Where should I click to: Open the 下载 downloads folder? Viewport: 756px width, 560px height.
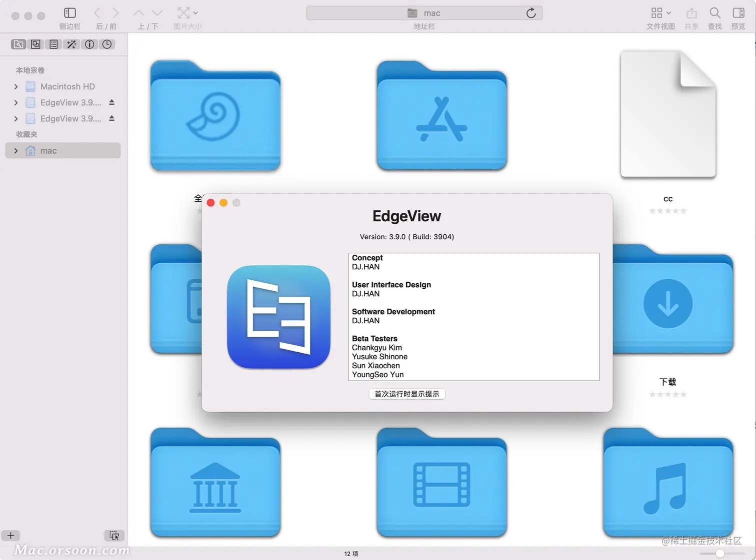[672, 299]
